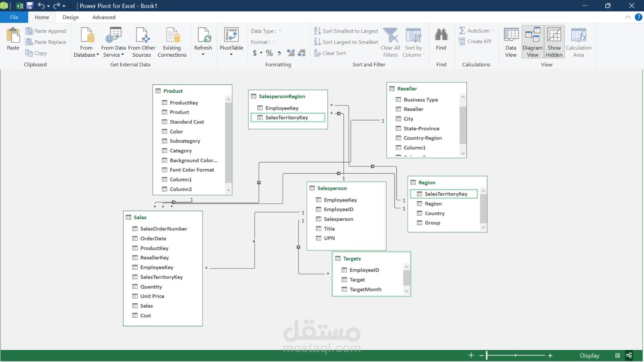Click Reseller table scroll down arrow

[x=463, y=153]
